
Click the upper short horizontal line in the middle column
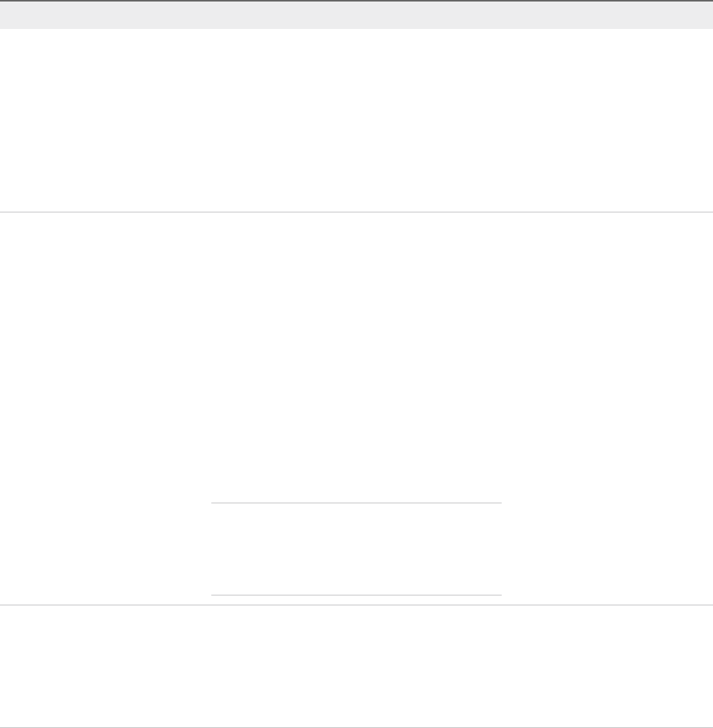[x=356, y=503]
